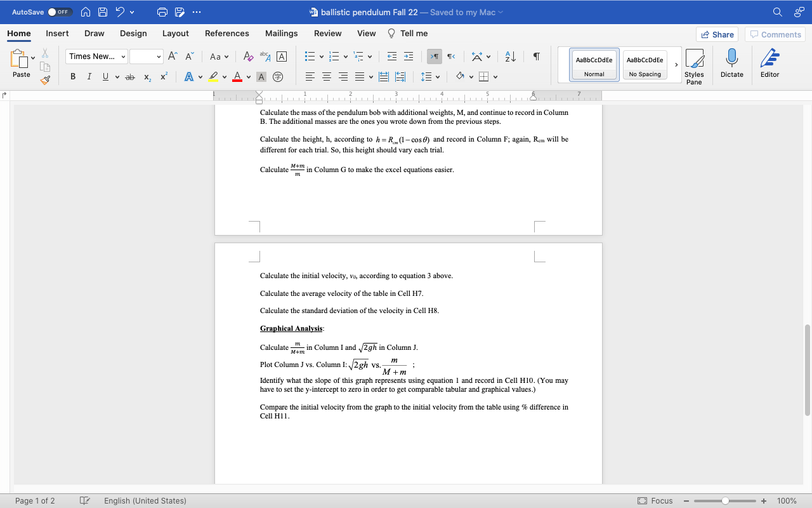Image resolution: width=812 pixels, height=508 pixels.
Task: Open the Comments panel
Action: [775, 34]
